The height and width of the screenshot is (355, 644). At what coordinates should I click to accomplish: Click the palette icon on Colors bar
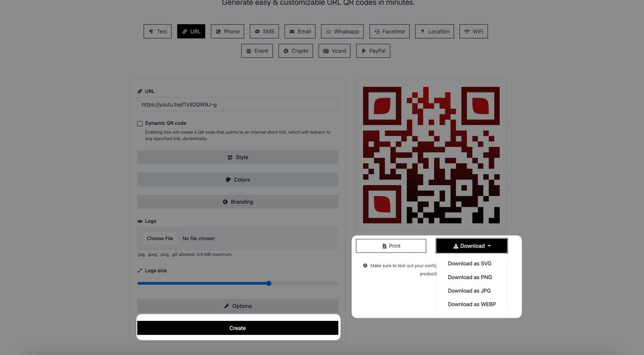pyautogui.click(x=228, y=180)
